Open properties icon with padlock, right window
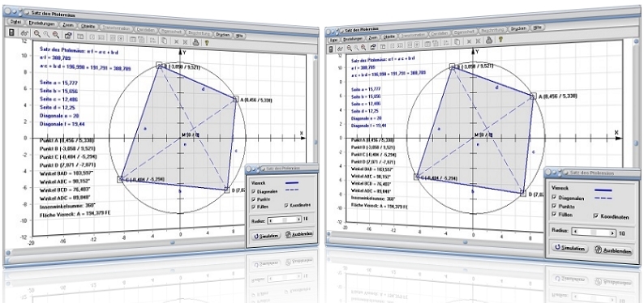The image size is (644, 303). pos(373,46)
